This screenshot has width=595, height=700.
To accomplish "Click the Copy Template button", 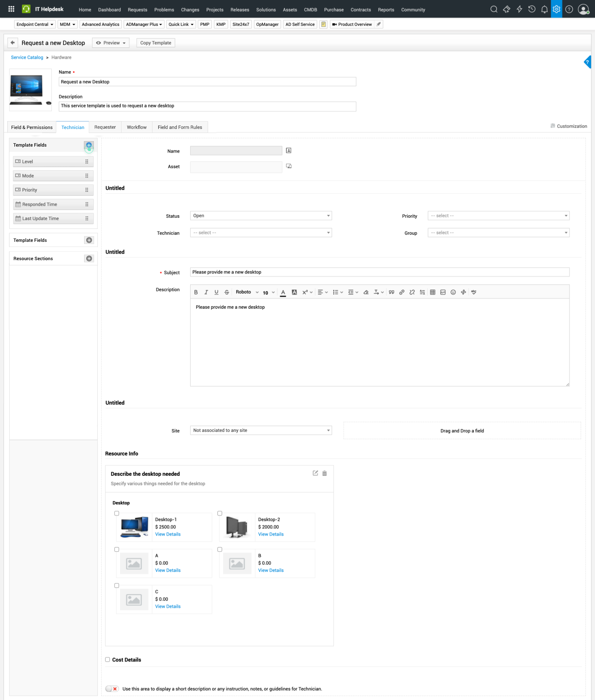I will 156,43.
